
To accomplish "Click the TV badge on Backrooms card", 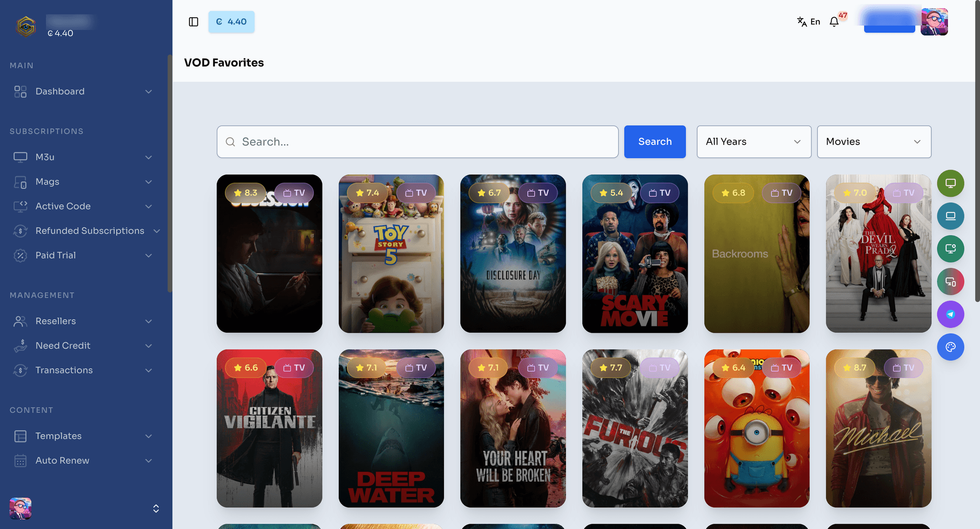I will tap(781, 193).
